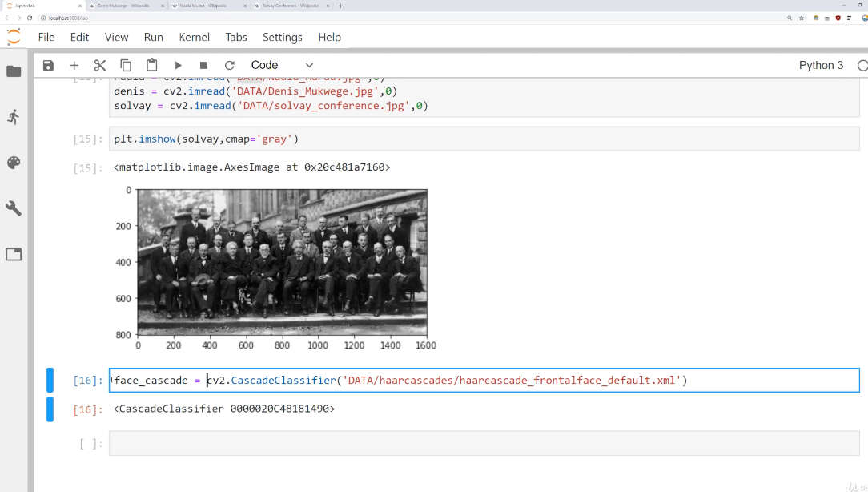Open the Kernel menu
The height and width of the screenshot is (492, 868).
click(195, 37)
